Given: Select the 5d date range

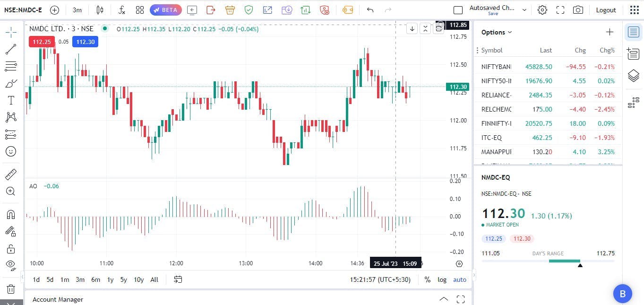Looking at the screenshot, I should click(x=50, y=279).
